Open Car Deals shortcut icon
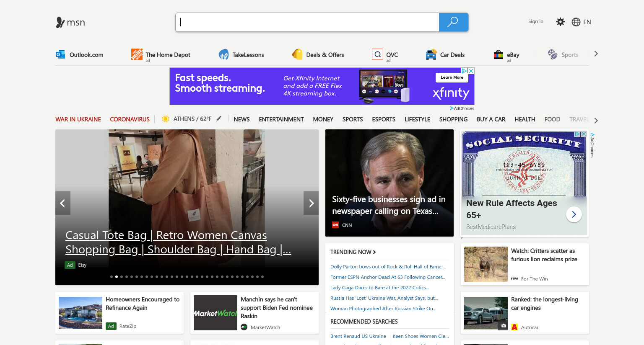This screenshot has height=345, width=644. pos(431,54)
